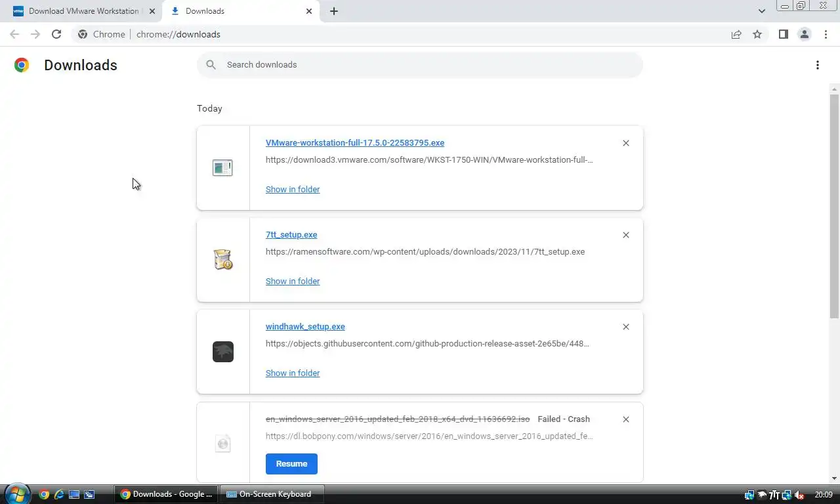
Task: Click the windhawk_setup.exe file icon
Action: [223, 352]
